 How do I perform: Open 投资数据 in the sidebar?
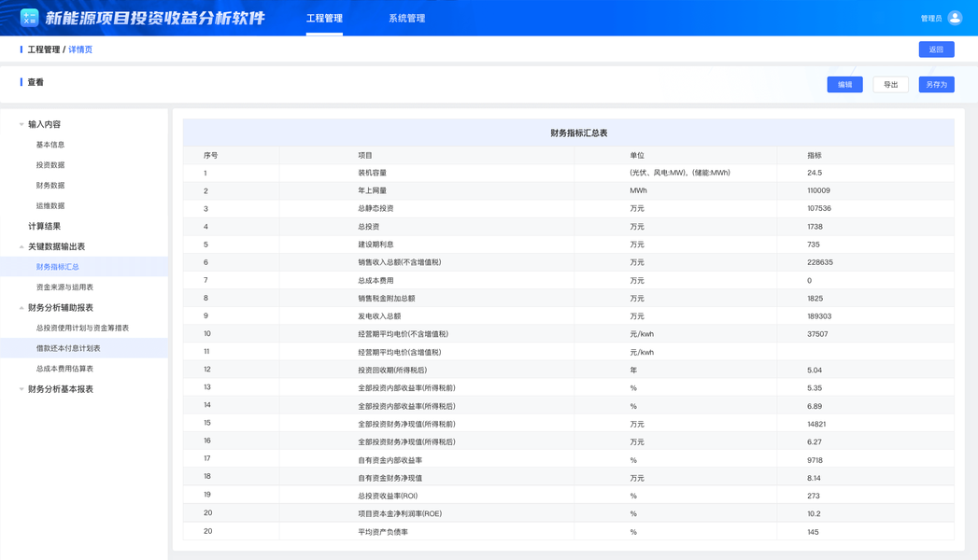point(50,165)
